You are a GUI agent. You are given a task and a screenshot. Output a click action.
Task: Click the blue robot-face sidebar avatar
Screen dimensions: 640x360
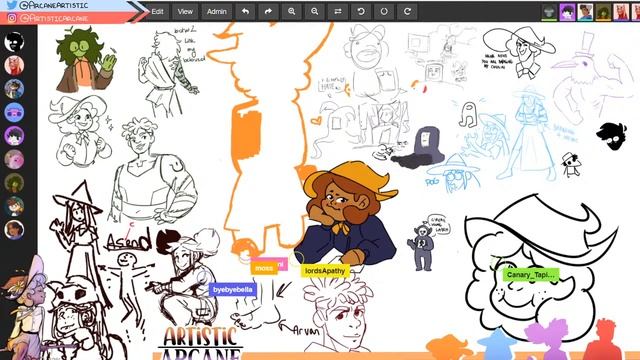click(14, 112)
